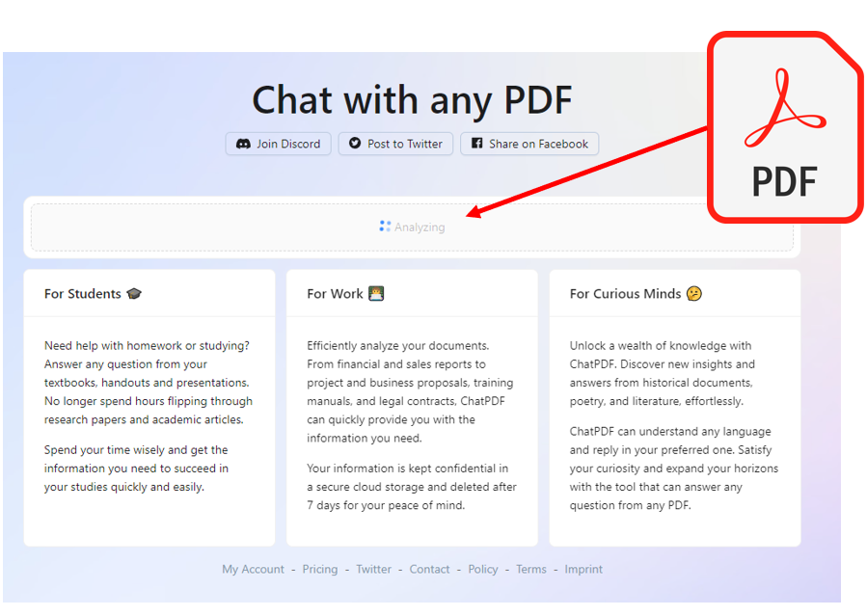The width and height of the screenshot is (867, 616).
Task: Click the Analyzing spinner dots
Action: [x=385, y=227]
